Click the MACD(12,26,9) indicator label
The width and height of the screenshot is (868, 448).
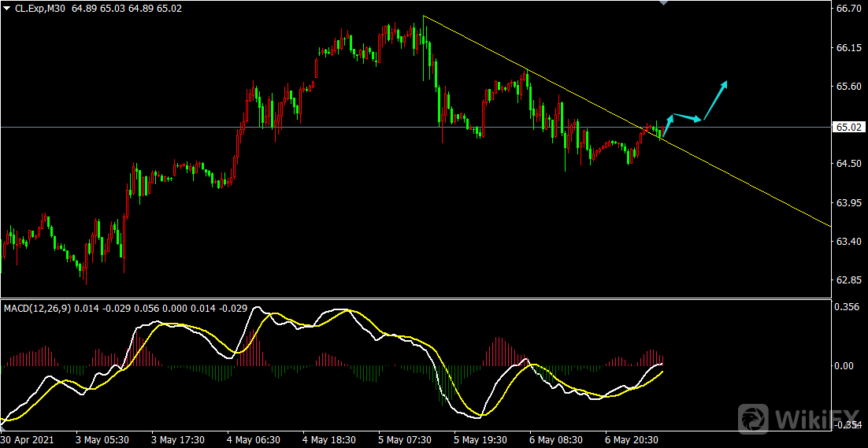click(36, 307)
